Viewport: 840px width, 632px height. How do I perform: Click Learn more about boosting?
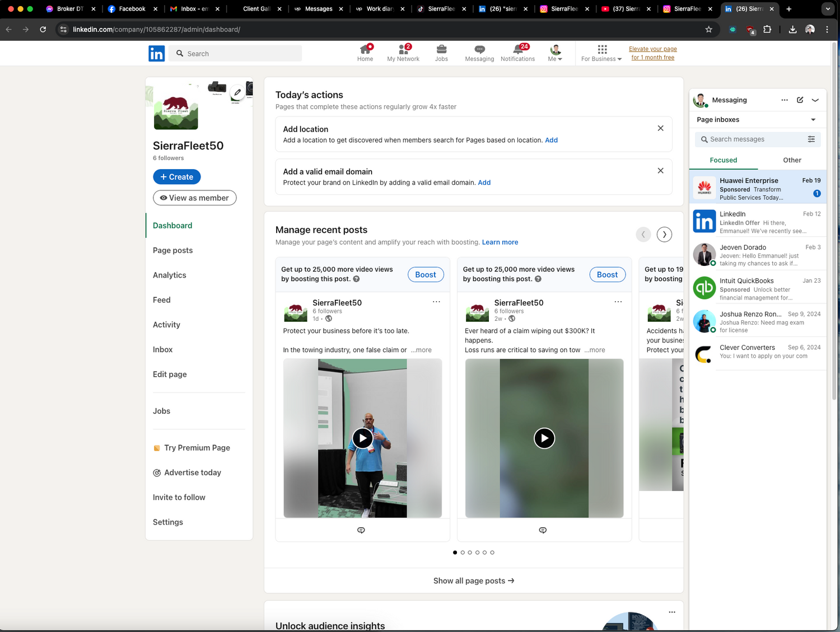[500, 242]
